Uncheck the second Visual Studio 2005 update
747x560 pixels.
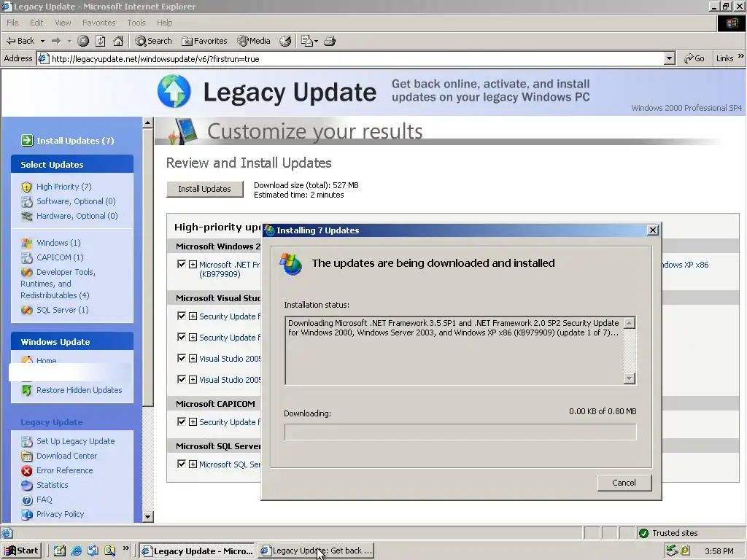(181, 379)
